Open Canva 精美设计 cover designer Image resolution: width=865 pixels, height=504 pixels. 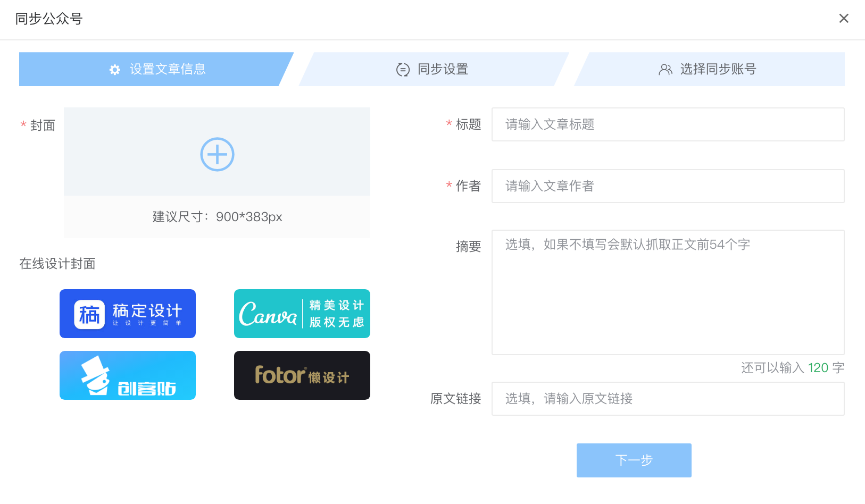(x=302, y=314)
